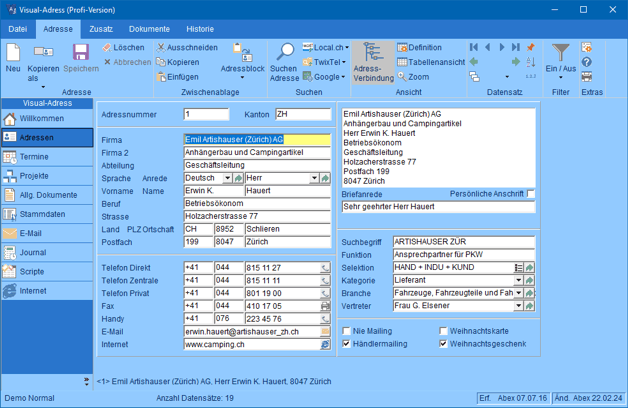628x408 pixels.
Task: Click the Löschen eraser button
Action: pos(123,48)
